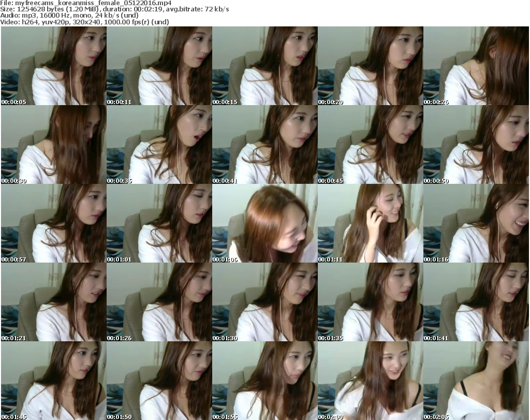Viewport: 530px width, 420px height.
Task: Select the thumbnail showing 00:00:50
Action: tap(476, 144)
